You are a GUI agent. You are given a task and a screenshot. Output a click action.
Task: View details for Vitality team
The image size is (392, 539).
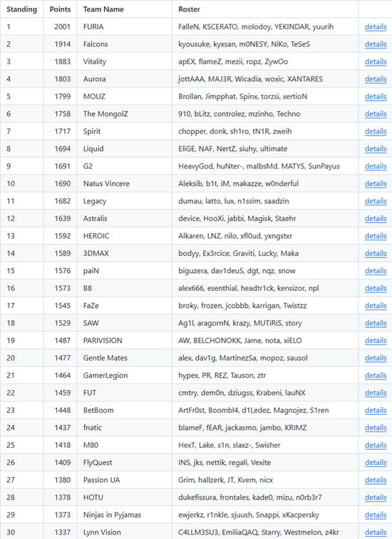click(376, 62)
